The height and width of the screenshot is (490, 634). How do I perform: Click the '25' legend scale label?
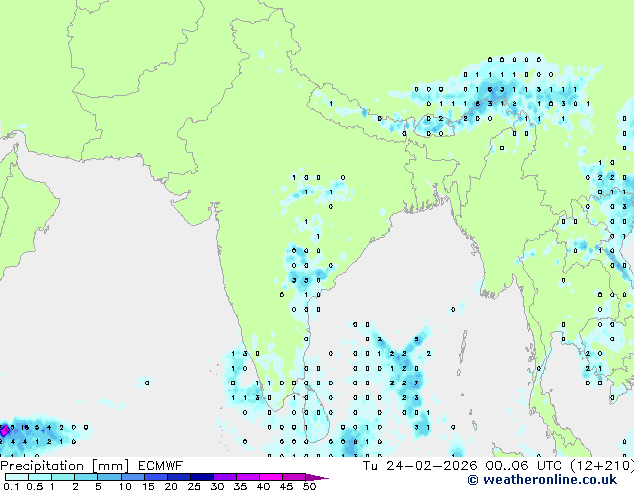(x=194, y=486)
